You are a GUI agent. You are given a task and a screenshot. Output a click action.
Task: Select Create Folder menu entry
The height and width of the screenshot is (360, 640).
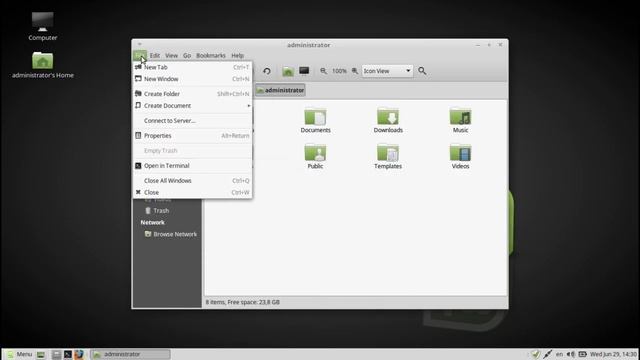tap(192, 94)
